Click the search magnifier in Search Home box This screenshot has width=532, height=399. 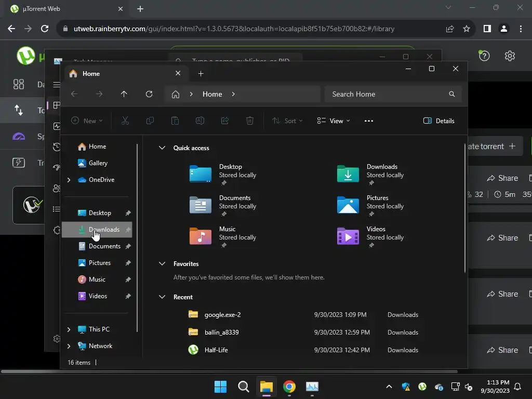point(451,94)
